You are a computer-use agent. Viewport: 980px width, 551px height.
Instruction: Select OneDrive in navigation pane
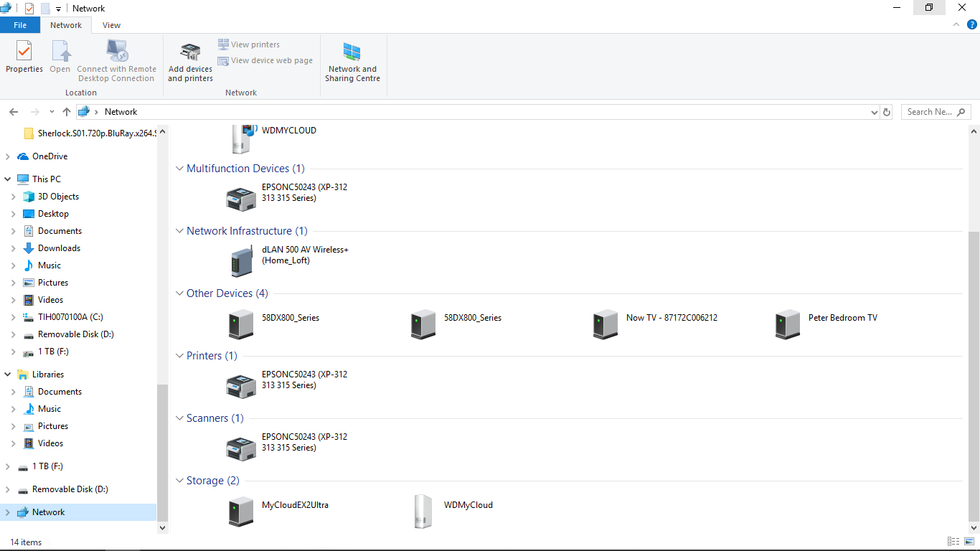[50, 156]
